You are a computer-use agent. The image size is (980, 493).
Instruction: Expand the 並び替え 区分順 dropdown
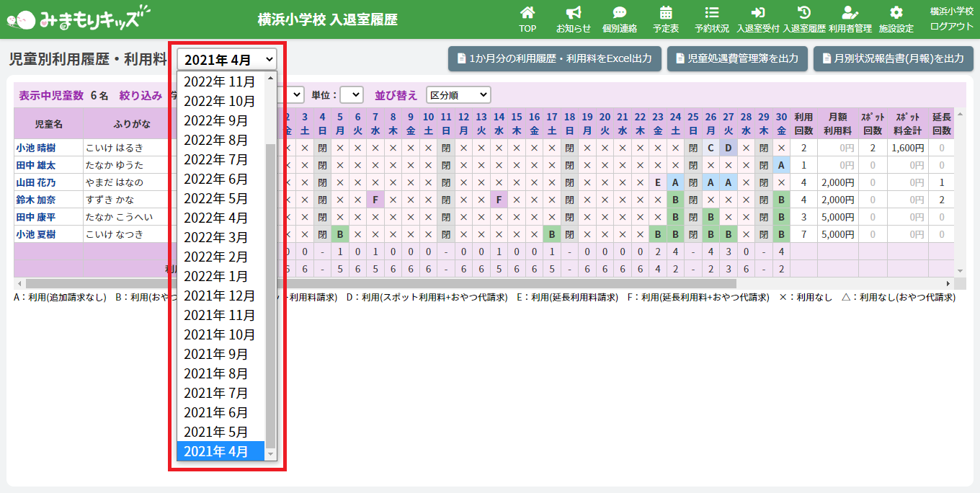click(458, 94)
